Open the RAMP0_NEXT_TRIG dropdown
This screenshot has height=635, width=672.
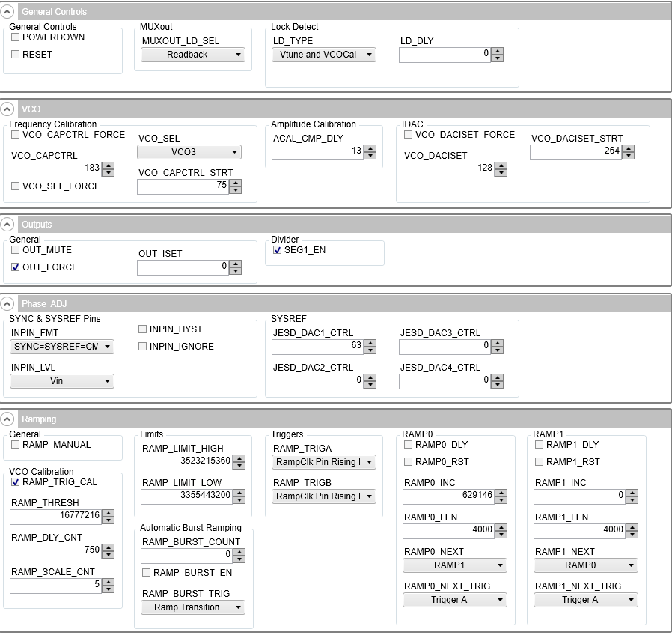point(455,600)
